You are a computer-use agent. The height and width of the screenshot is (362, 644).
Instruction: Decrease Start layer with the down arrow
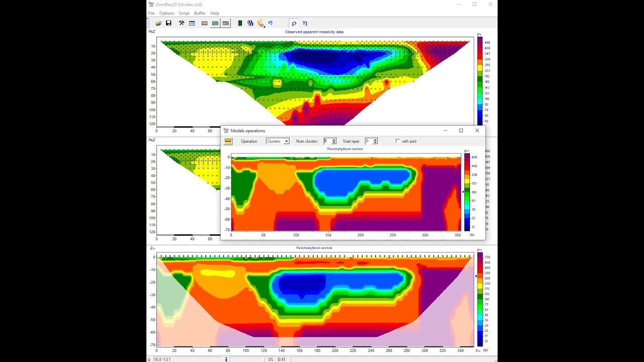(375, 143)
